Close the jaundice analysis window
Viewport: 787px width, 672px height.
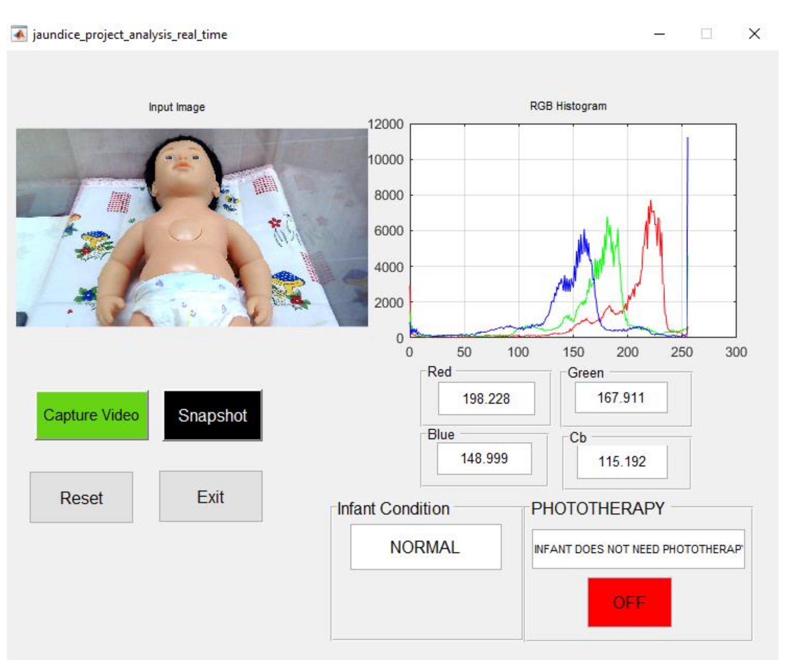click(754, 34)
